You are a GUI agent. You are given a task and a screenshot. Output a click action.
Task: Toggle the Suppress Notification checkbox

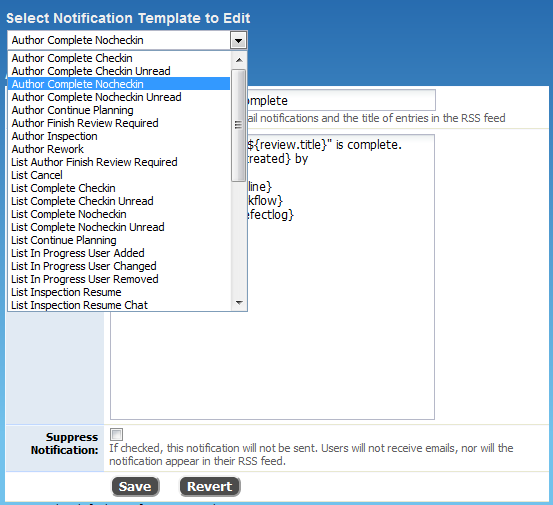[116, 434]
